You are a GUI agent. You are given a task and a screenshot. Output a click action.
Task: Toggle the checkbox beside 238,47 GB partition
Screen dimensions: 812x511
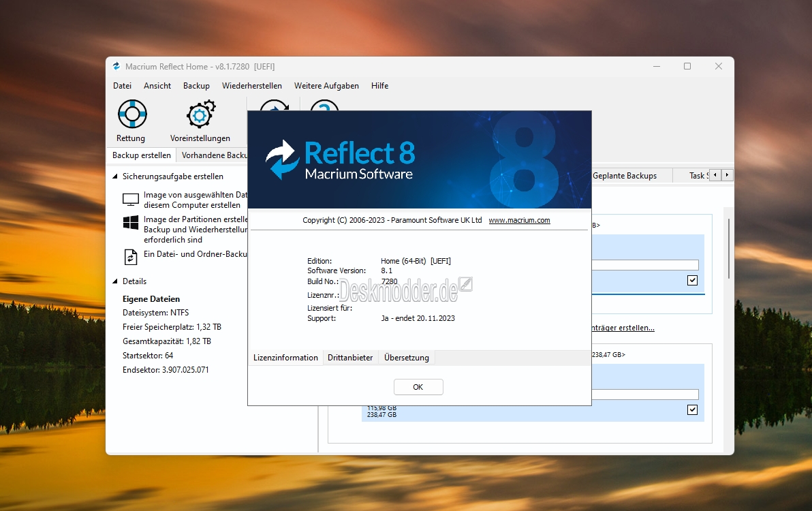(692, 409)
